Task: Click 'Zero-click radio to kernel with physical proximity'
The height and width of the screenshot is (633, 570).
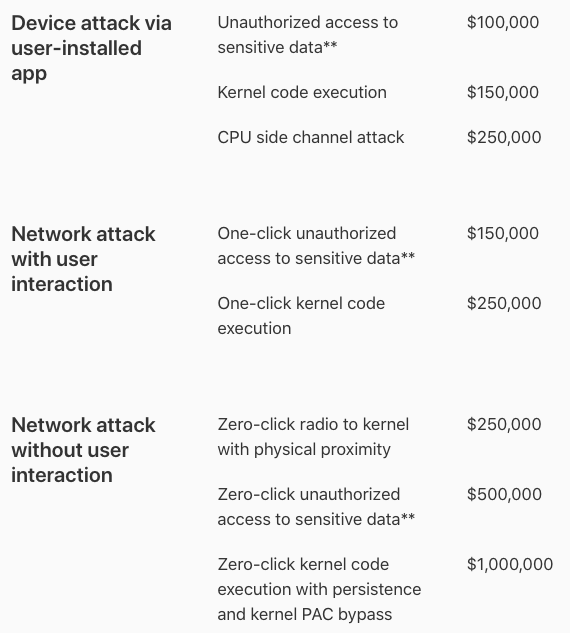Action: pos(313,437)
